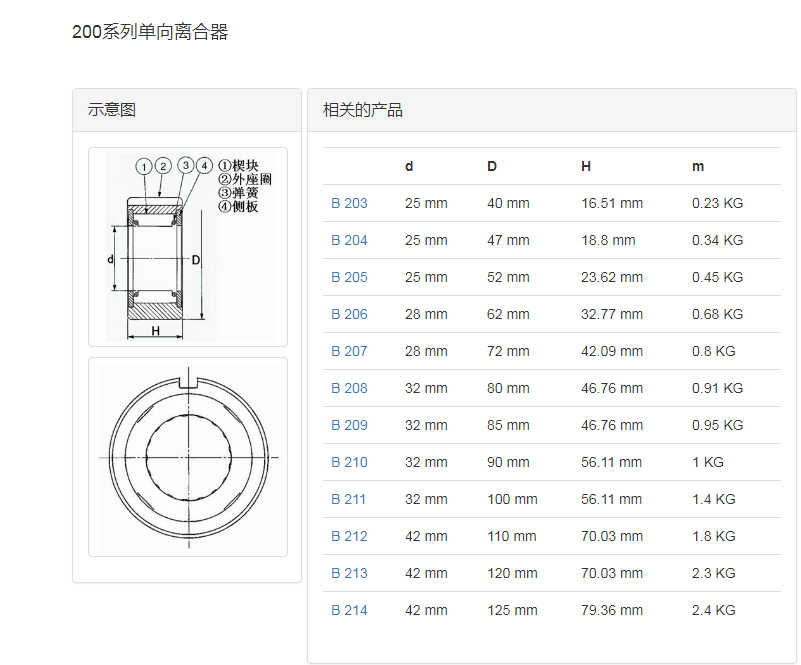This screenshot has height=665, width=801.
Task: Click the circular front-view clutch drawing
Action: [188, 456]
